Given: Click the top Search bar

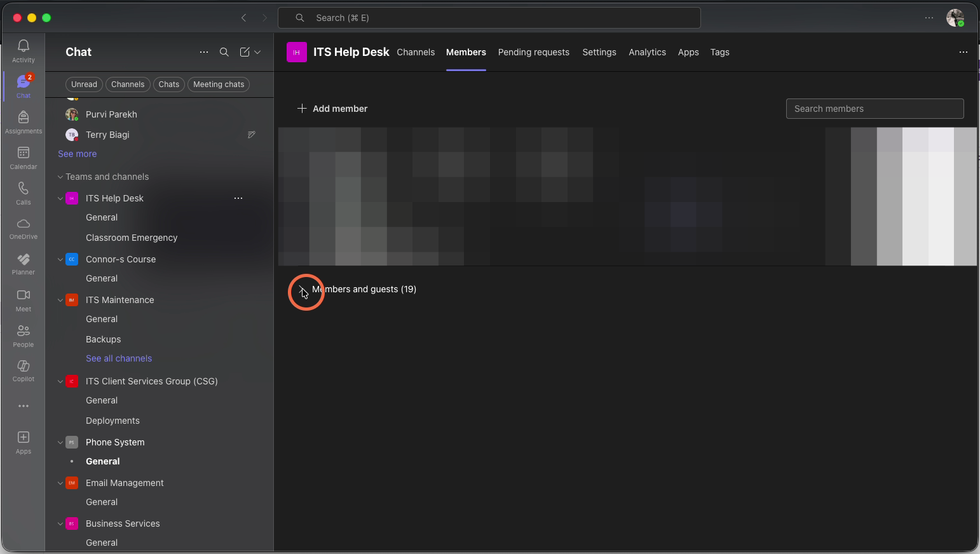Looking at the screenshot, I should point(489,18).
